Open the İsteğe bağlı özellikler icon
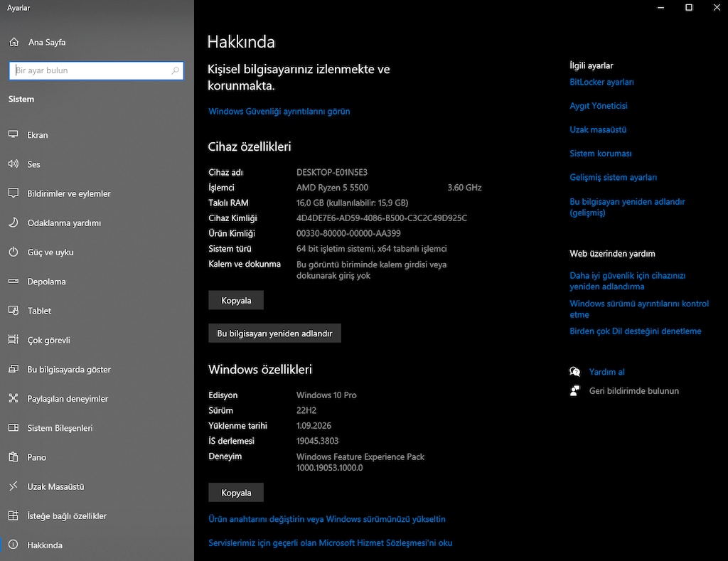This screenshot has width=728, height=561. [14, 515]
